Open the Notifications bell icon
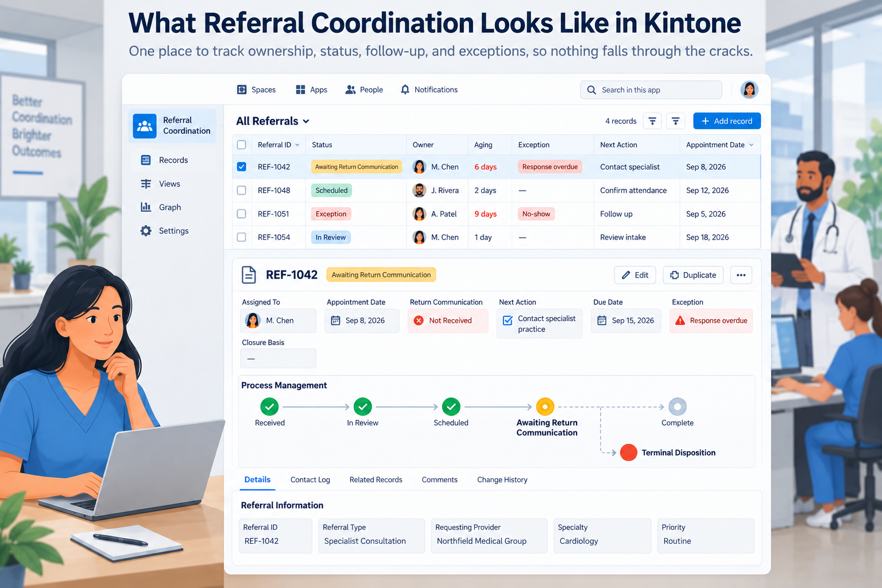 (x=405, y=90)
